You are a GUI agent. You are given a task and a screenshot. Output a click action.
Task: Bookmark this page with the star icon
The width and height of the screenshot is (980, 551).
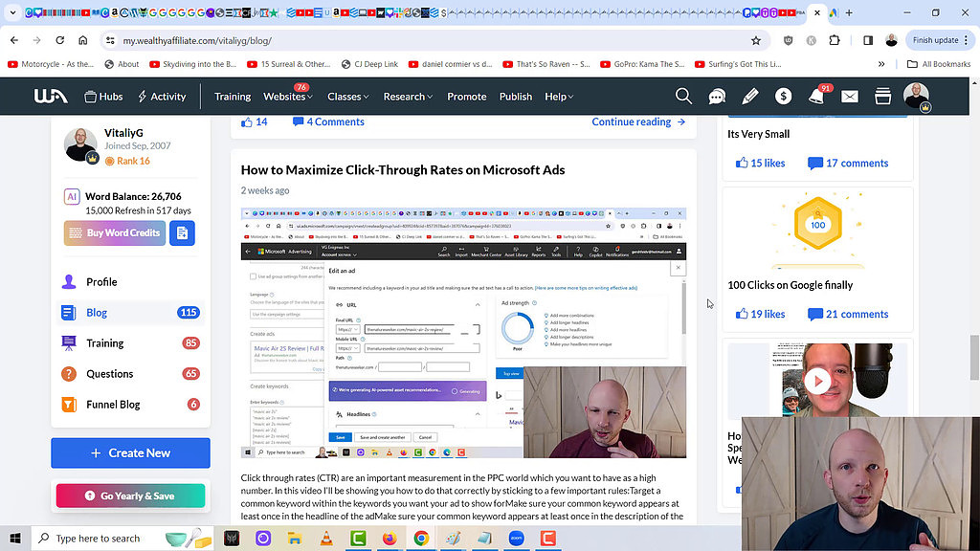tap(756, 40)
